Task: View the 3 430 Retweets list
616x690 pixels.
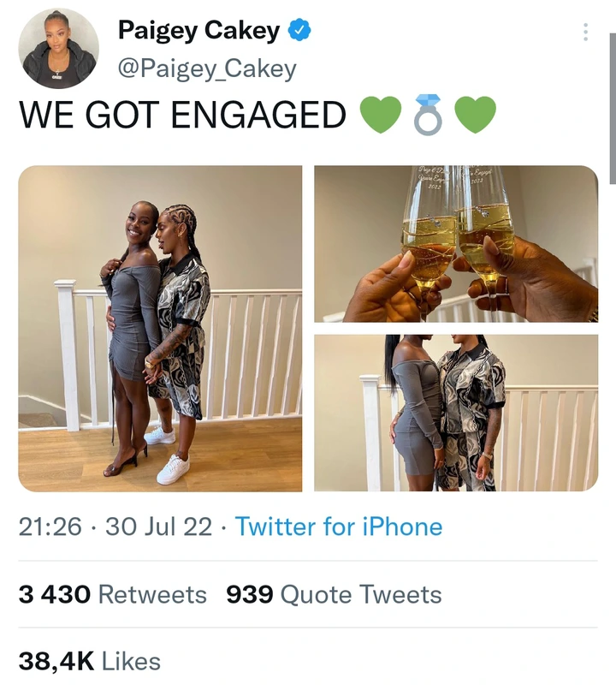Action: 113,594
